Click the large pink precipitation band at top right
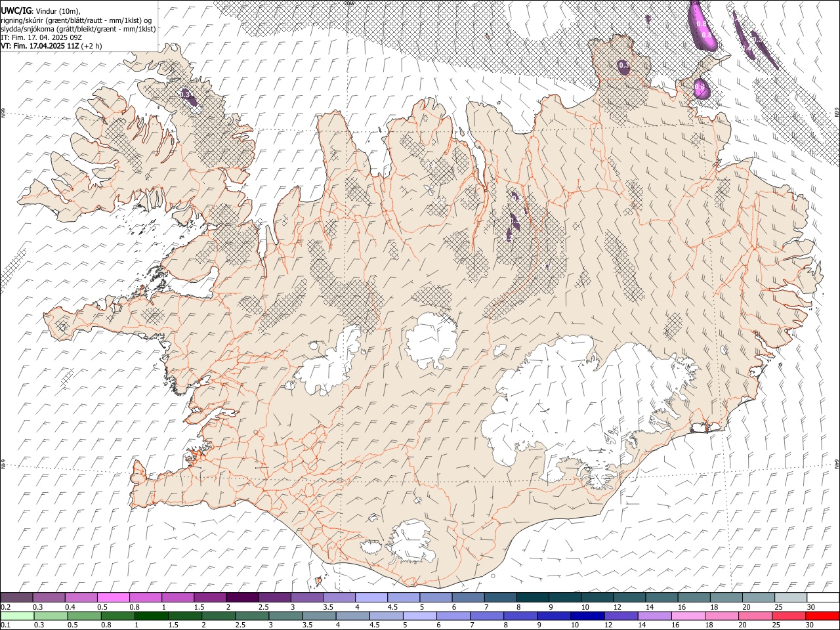 702,26
